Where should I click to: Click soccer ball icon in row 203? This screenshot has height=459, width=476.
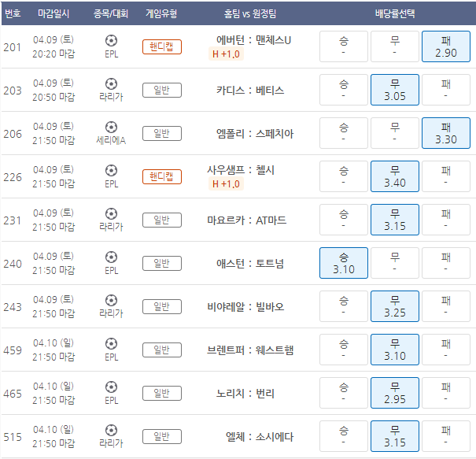click(111, 83)
